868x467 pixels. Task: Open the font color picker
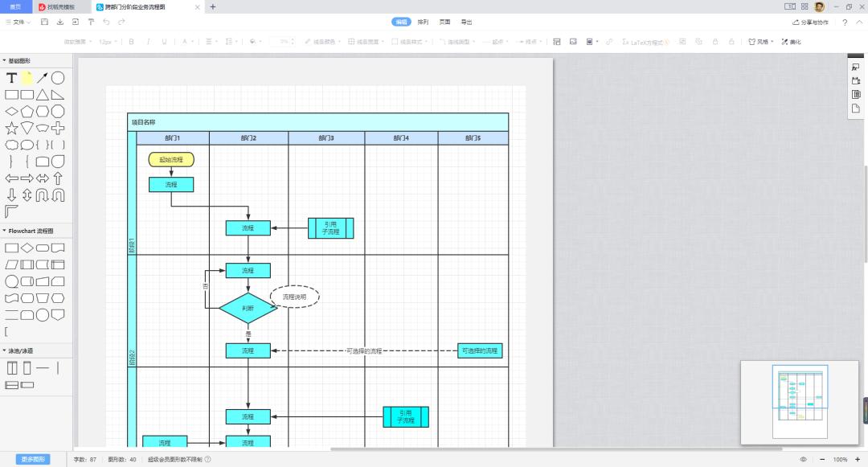[x=186, y=42]
